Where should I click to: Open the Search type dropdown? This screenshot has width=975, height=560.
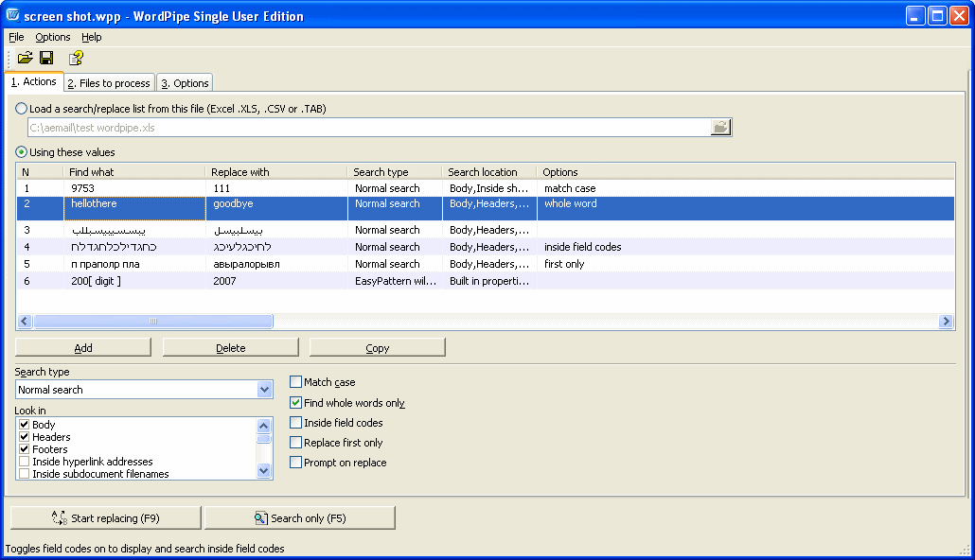pyautogui.click(x=264, y=390)
